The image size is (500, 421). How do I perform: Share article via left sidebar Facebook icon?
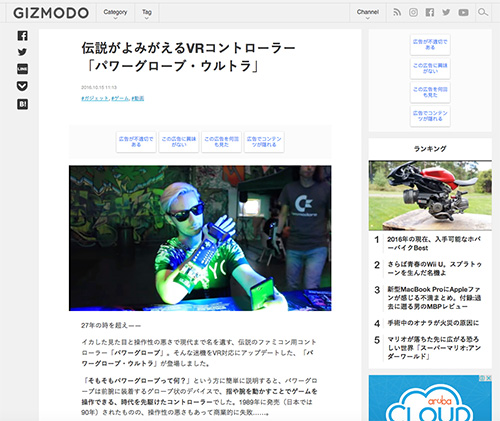click(x=22, y=36)
